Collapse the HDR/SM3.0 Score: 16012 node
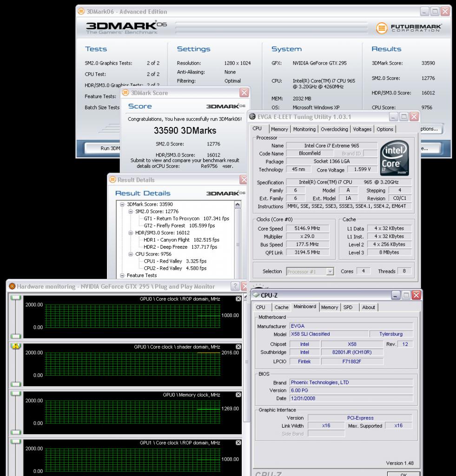The image size is (456, 476). pos(131,233)
